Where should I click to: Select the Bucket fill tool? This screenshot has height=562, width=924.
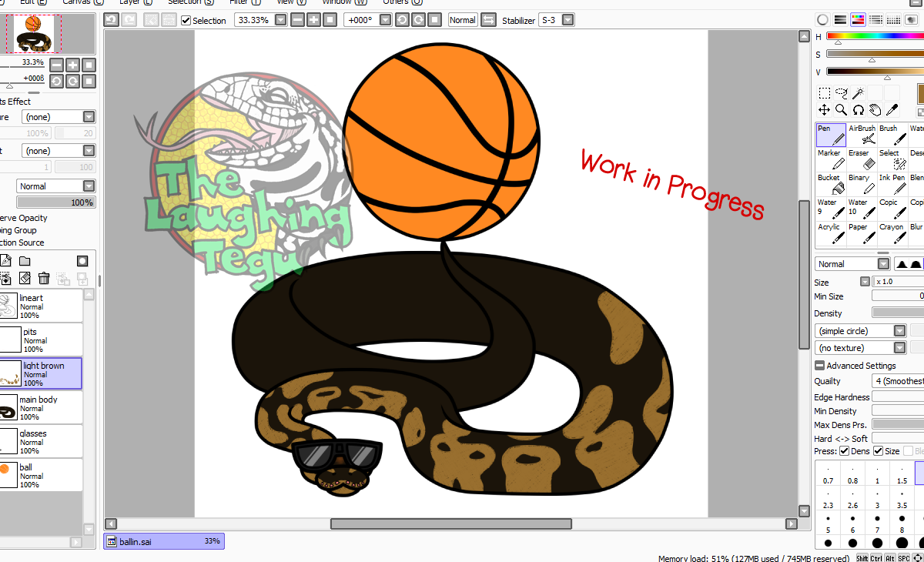pyautogui.click(x=832, y=184)
